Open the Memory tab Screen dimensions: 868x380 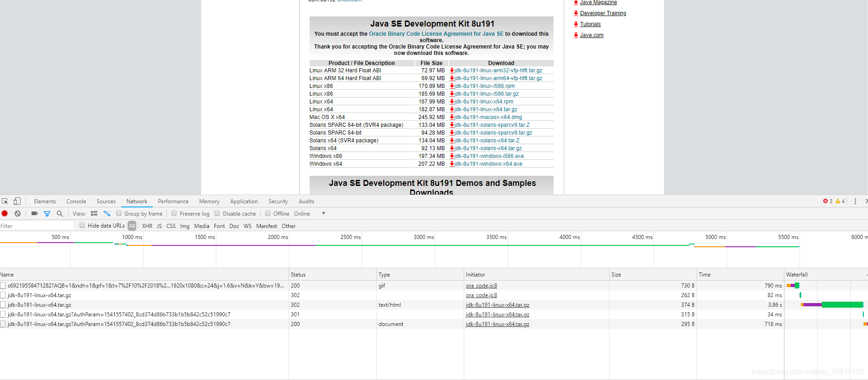point(209,201)
